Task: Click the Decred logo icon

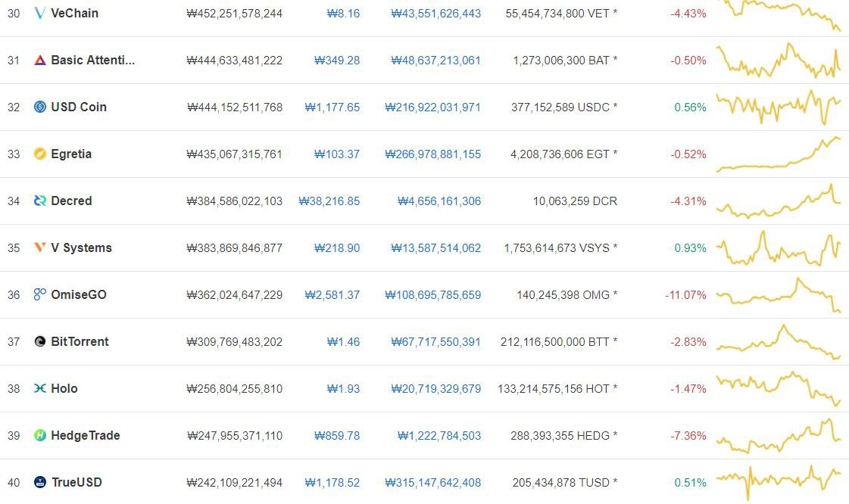Action: 39,201
